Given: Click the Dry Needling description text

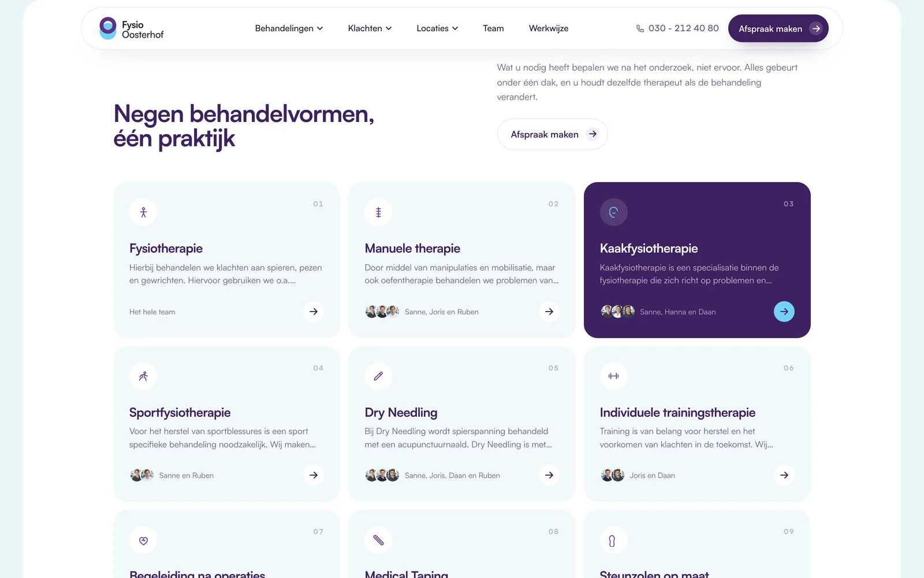Looking at the screenshot, I should 458,438.
